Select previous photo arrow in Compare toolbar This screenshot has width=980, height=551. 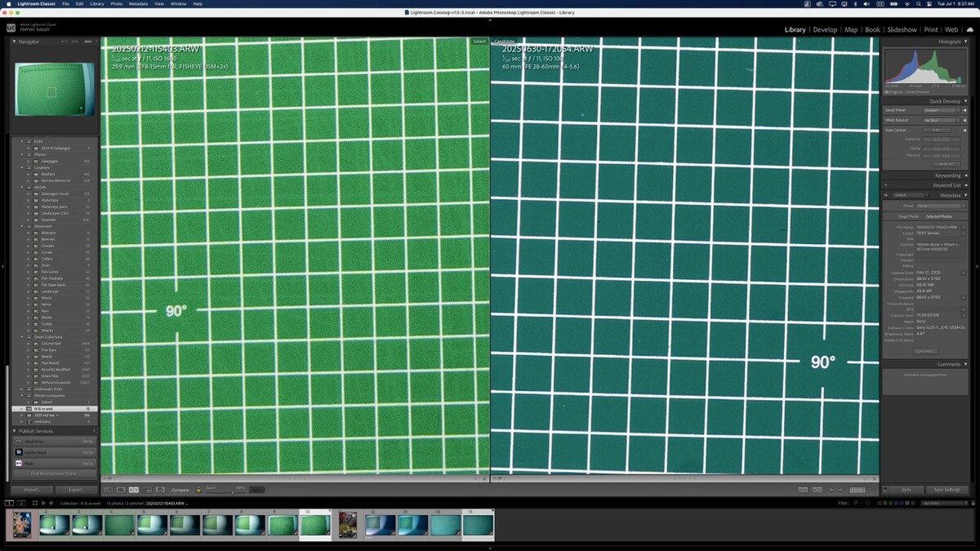pyautogui.click(x=831, y=490)
